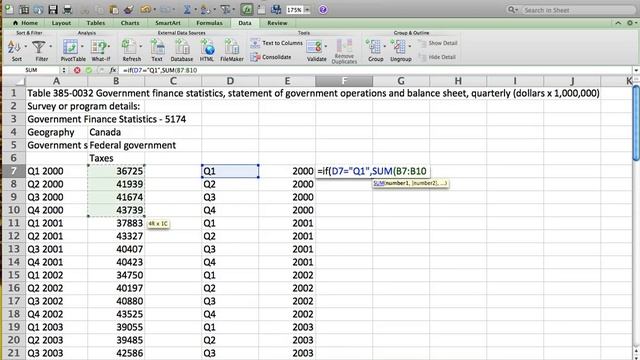Click the Ungroup icon
This screenshot has width=640, height=360.
[398, 47]
